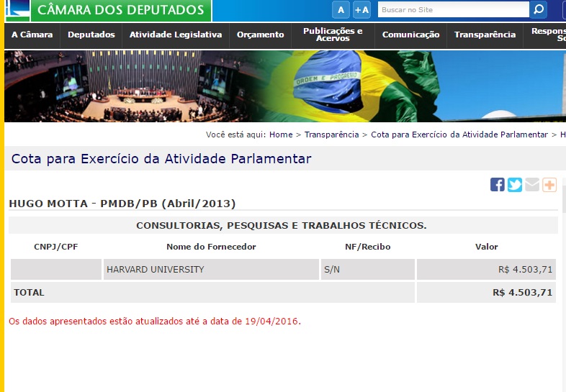This screenshot has height=392, width=566.
Task: Click the empty CNPJ/CPF cell in Harvard row
Action: pos(56,270)
